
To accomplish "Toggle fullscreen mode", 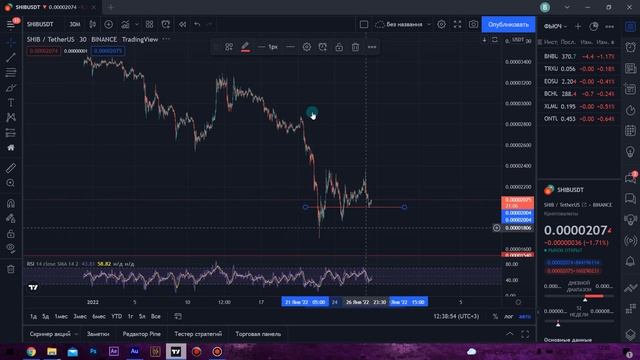I will tap(458, 24).
